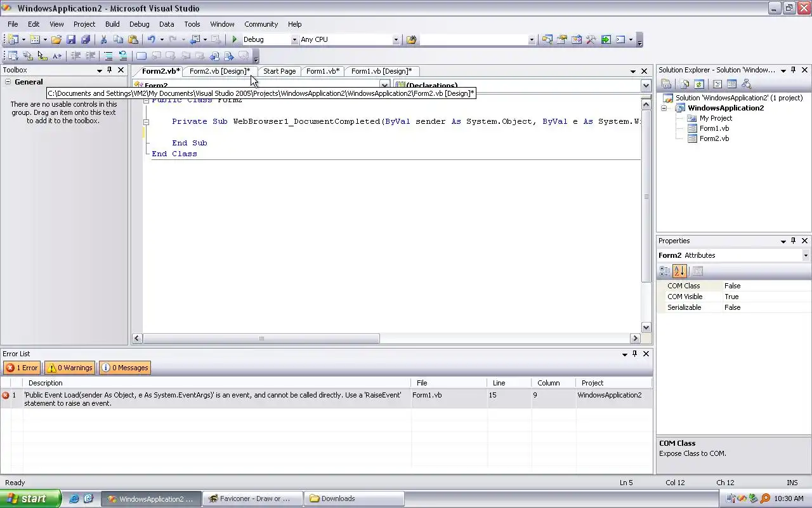Click the Decrease Line Indent icon
The height and width of the screenshot is (508, 812).
click(x=75, y=56)
